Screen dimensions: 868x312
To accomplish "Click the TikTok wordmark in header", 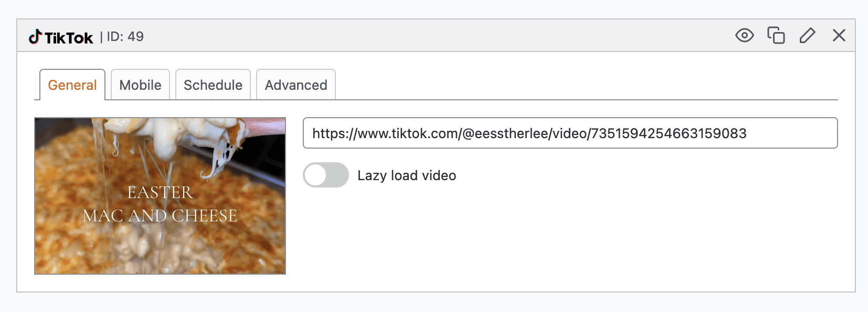I will pos(69,38).
